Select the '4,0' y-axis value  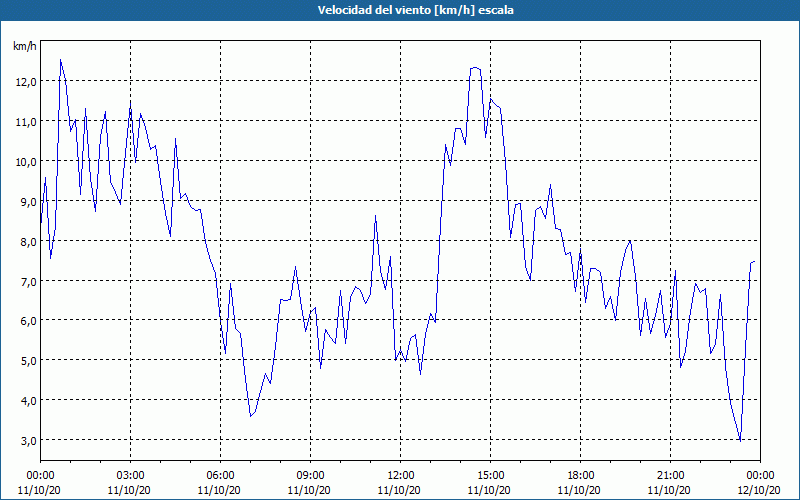[x=28, y=401]
